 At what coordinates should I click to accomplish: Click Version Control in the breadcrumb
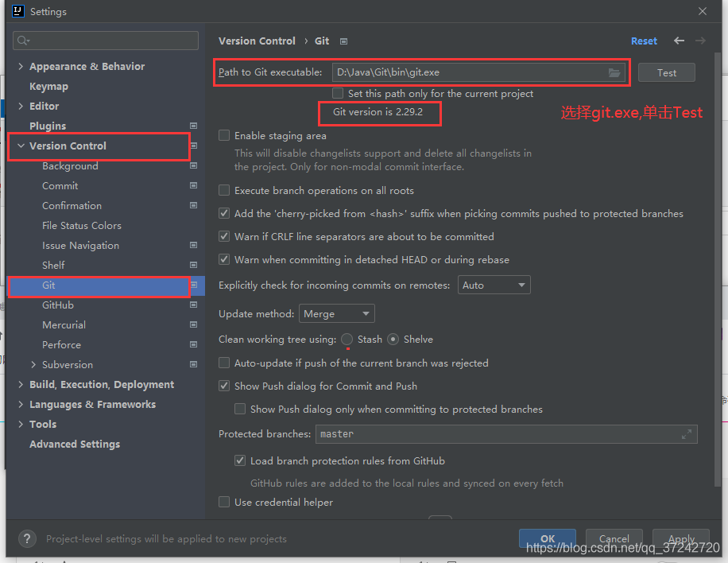[257, 41]
